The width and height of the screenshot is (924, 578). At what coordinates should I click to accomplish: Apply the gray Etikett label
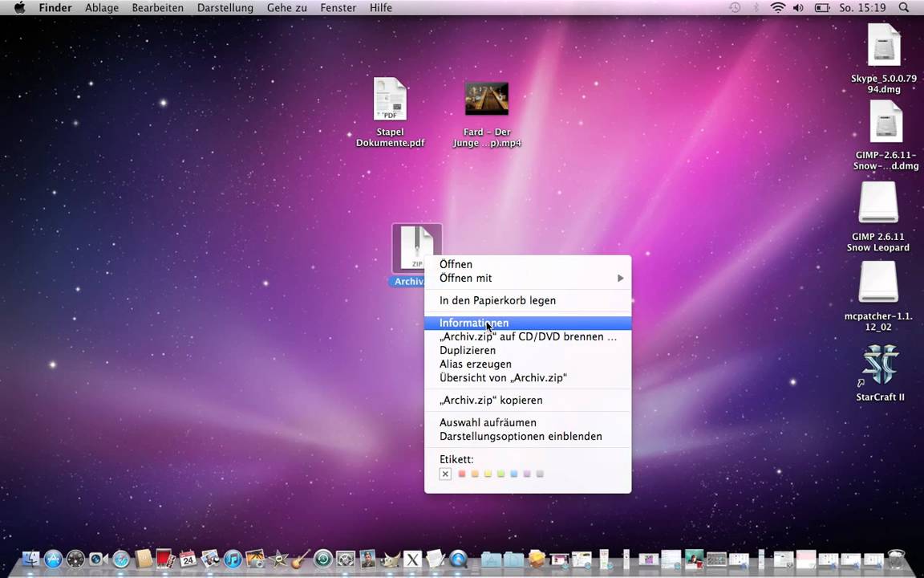pos(540,474)
